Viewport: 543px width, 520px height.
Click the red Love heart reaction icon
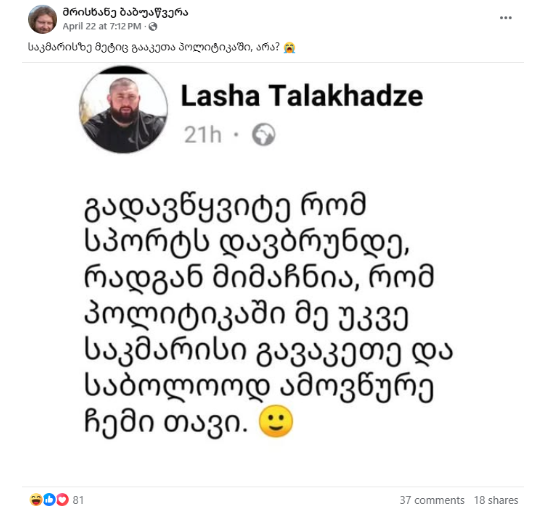(62, 500)
